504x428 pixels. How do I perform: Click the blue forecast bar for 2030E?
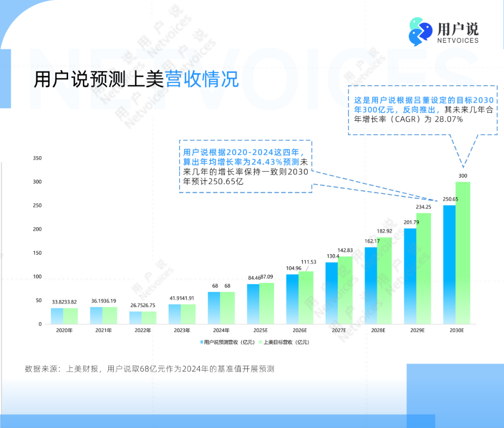449,264
